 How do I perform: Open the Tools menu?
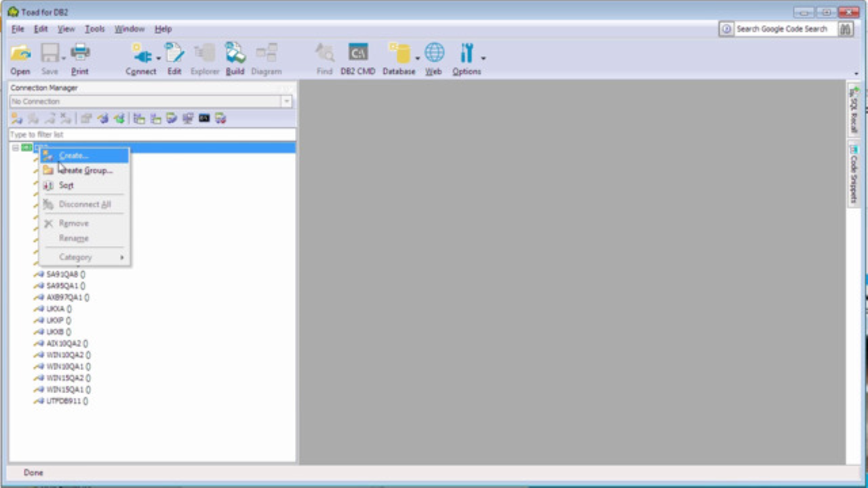(94, 28)
